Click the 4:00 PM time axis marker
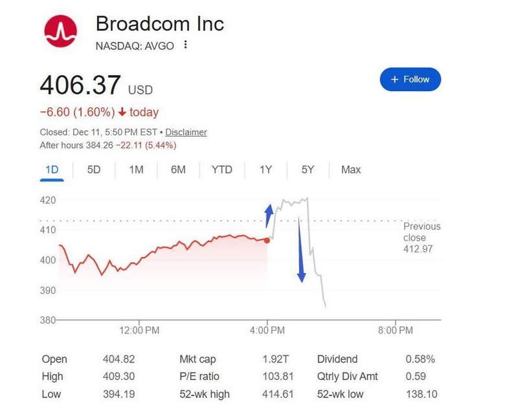The image size is (518, 420). point(267,330)
